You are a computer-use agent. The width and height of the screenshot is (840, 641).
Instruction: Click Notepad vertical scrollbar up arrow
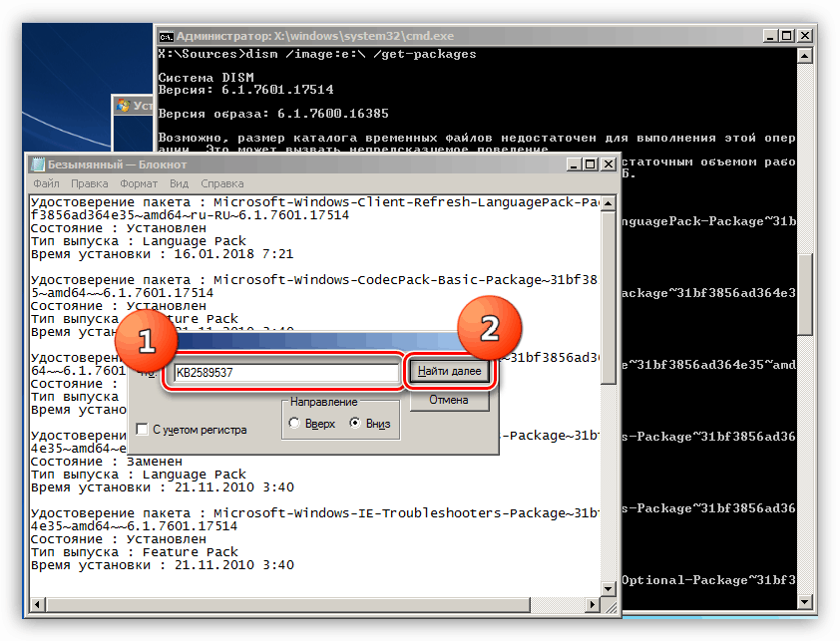click(608, 203)
